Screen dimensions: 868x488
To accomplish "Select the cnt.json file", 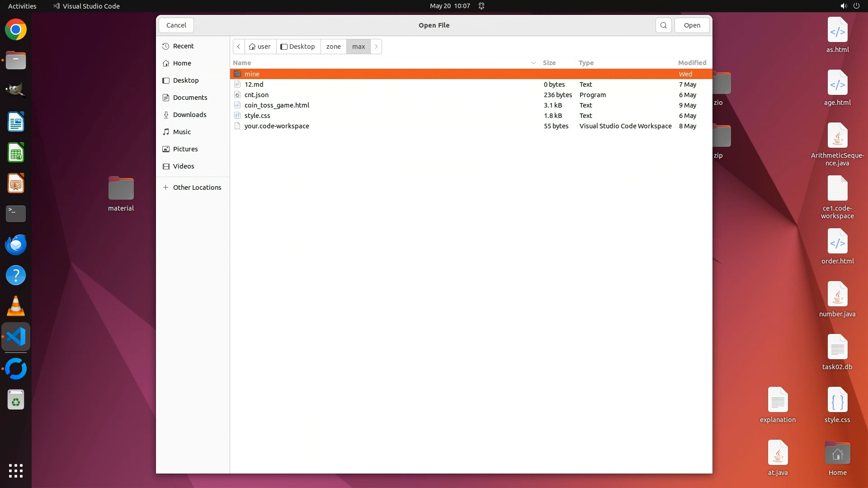I will (x=256, y=95).
